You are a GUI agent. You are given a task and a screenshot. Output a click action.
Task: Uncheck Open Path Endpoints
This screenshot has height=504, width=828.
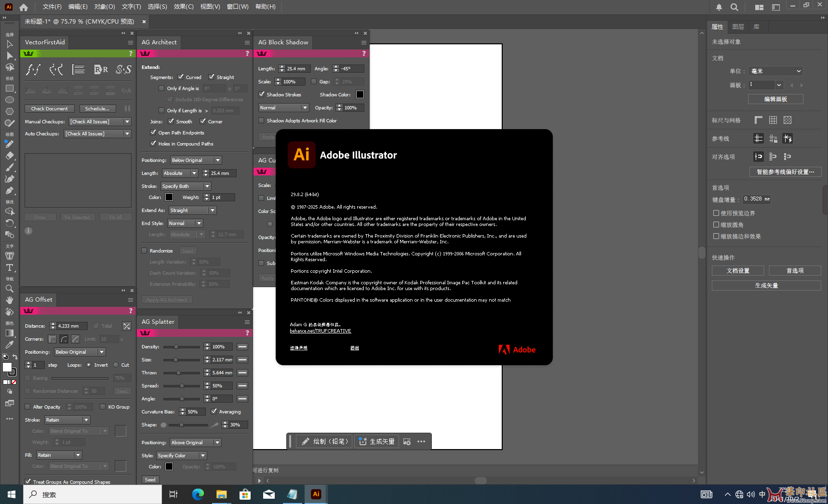click(153, 133)
